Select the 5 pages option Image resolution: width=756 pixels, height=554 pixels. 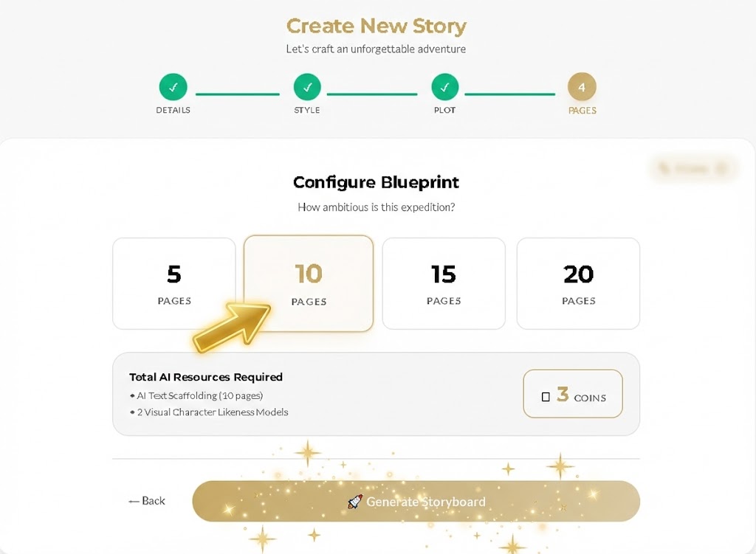(174, 283)
